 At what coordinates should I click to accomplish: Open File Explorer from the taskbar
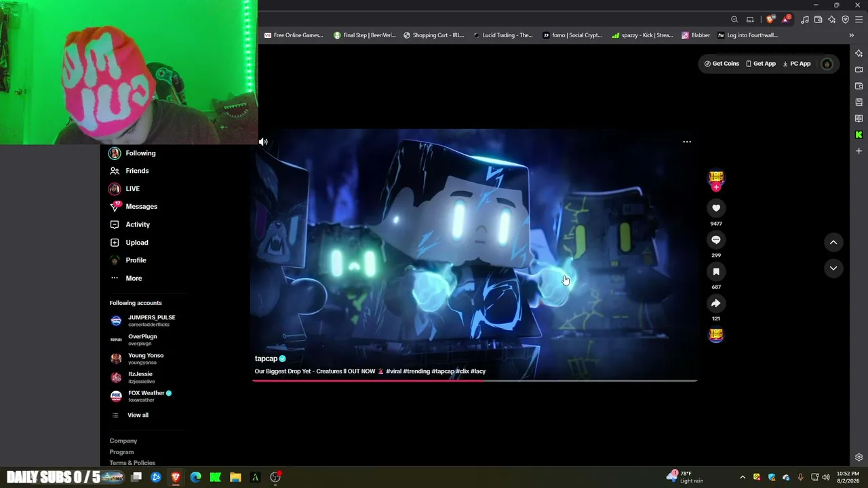pyautogui.click(x=235, y=477)
